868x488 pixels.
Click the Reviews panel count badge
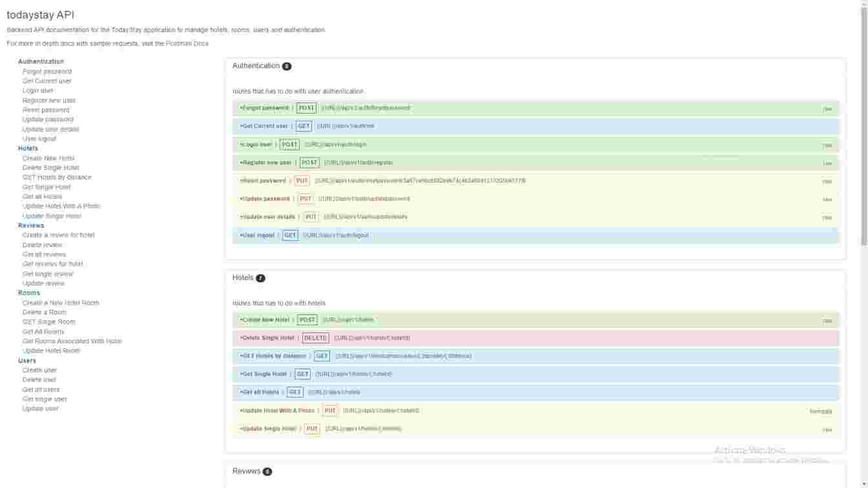click(267, 472)
